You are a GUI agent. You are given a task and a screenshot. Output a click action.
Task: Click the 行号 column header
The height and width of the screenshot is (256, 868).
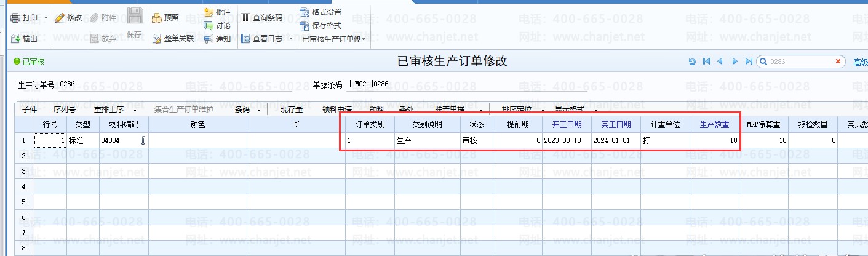(50, 124)
